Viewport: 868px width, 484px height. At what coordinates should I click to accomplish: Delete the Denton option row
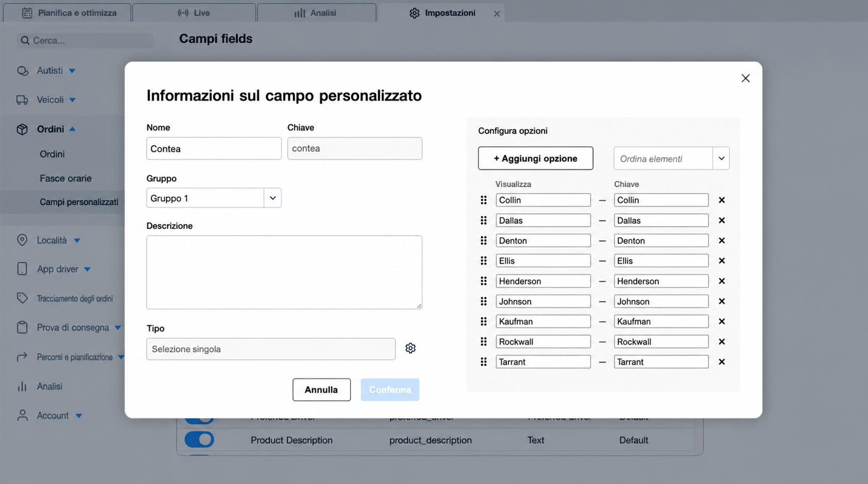[x=721, y=240]
